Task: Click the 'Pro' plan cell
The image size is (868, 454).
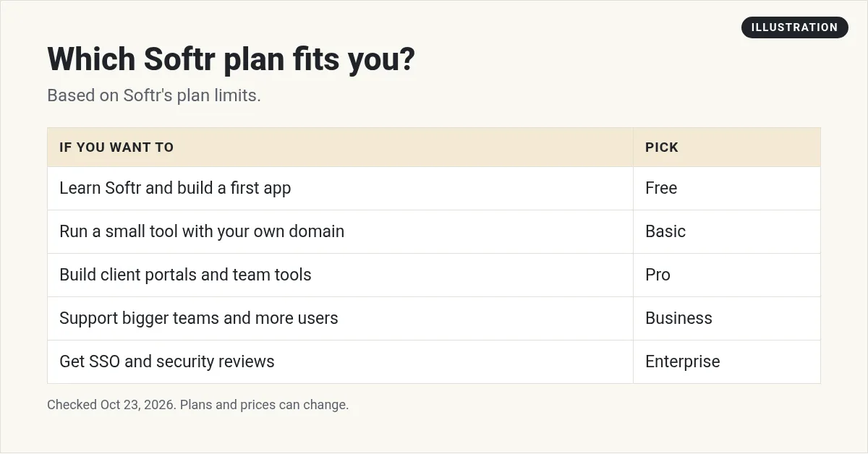Action: pos(727,275)
